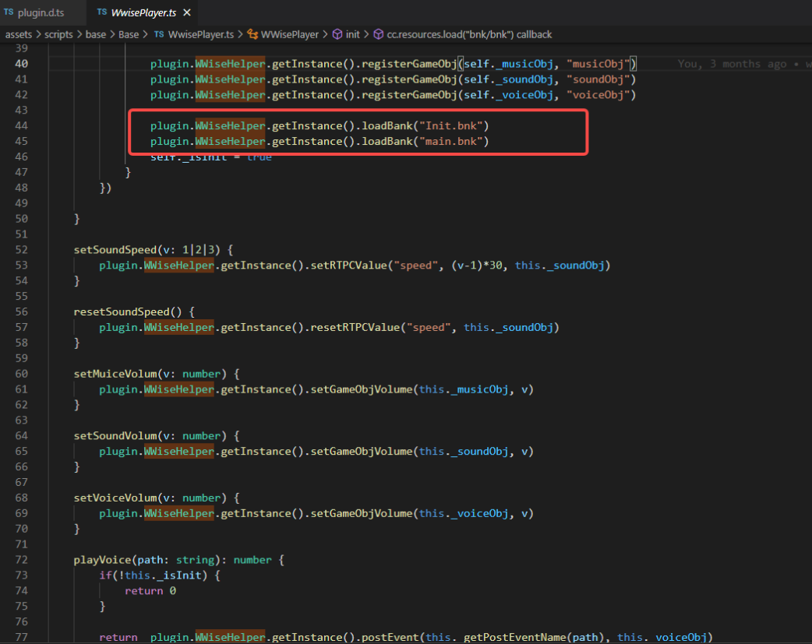Image resolution: width=812 pixels, height=644 pixels.
Task: Click the TS icon on plugin.d.ts tab
Action: [x=9, y=13]
